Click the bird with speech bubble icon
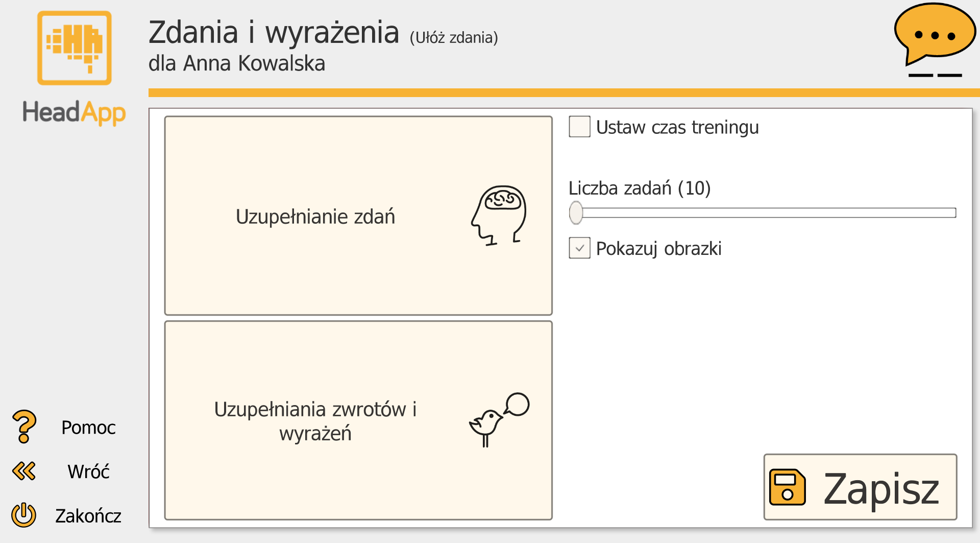This screenshot has width=980, height=543. point(498,419)
